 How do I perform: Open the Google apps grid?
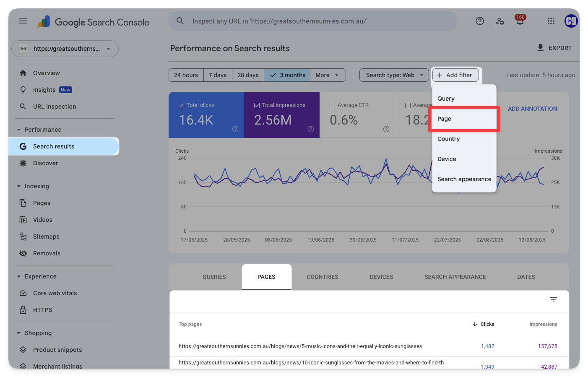click(x=551, y=21)
